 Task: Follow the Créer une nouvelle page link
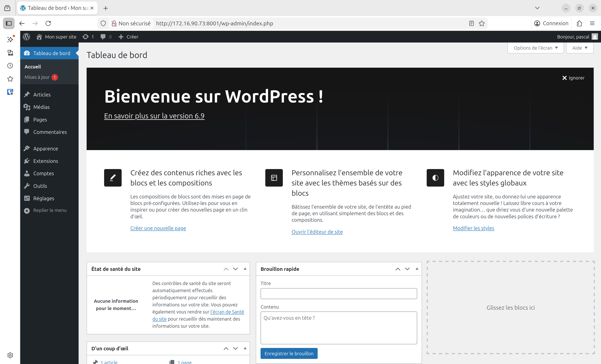pos(158,228)
